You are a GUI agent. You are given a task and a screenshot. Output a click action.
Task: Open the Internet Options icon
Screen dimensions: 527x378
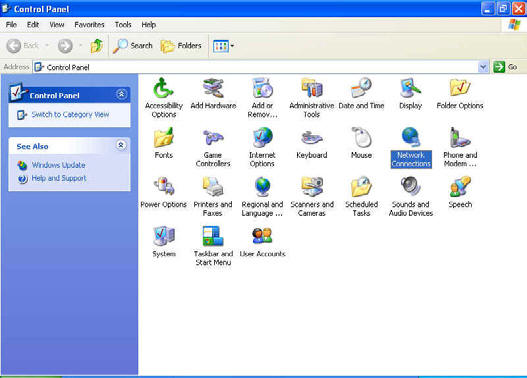click(262, 138)
